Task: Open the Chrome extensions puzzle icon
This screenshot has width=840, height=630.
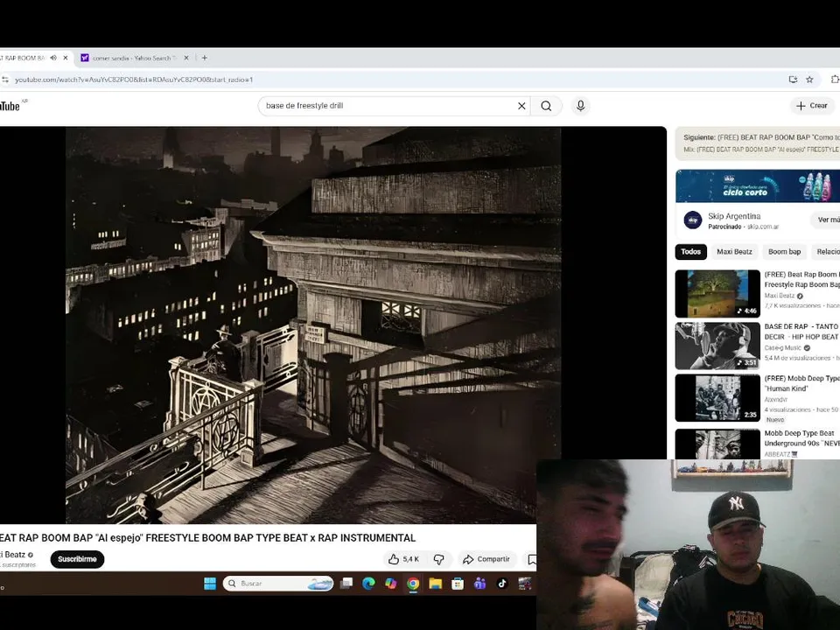Action: 835,80
